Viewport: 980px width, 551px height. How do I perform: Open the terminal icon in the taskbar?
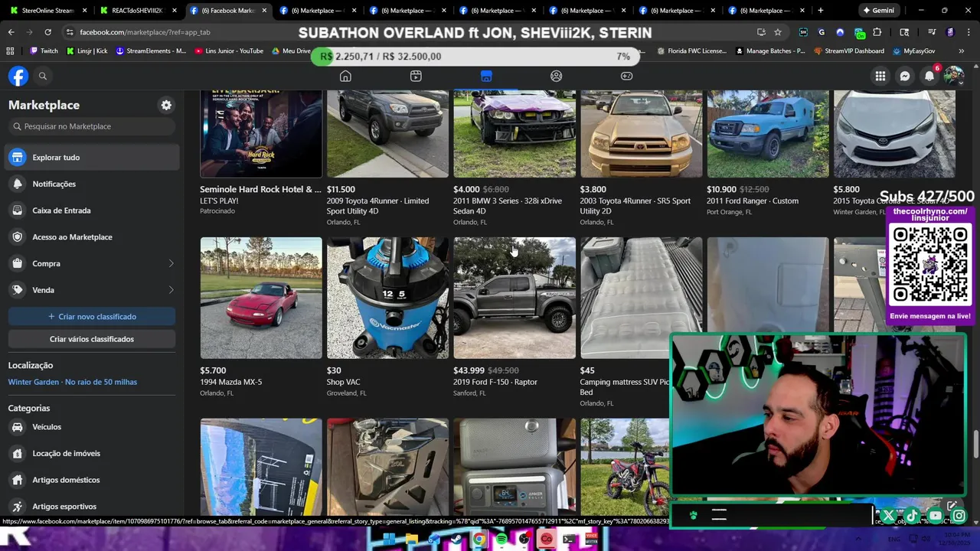[569, 539]
